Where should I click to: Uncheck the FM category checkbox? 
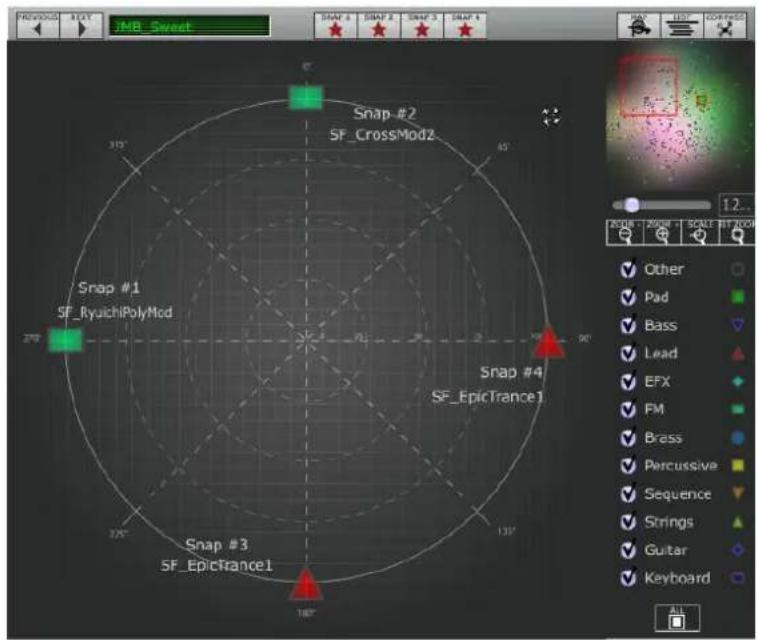(628, 410)
